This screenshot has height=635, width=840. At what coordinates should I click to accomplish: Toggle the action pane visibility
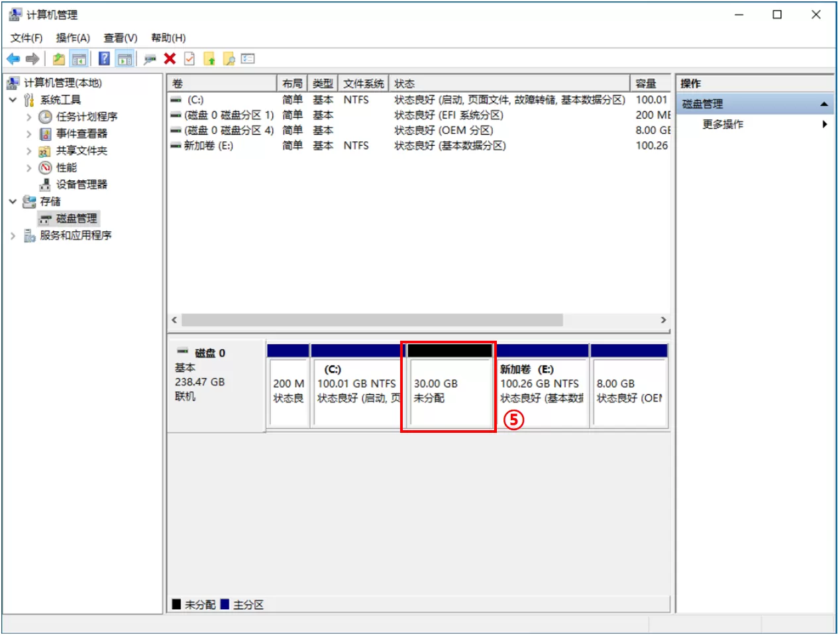point(123,58)
